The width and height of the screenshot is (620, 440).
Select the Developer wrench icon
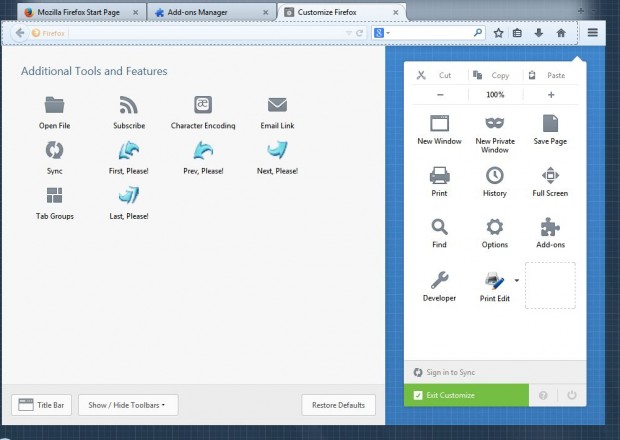[439, 280]
